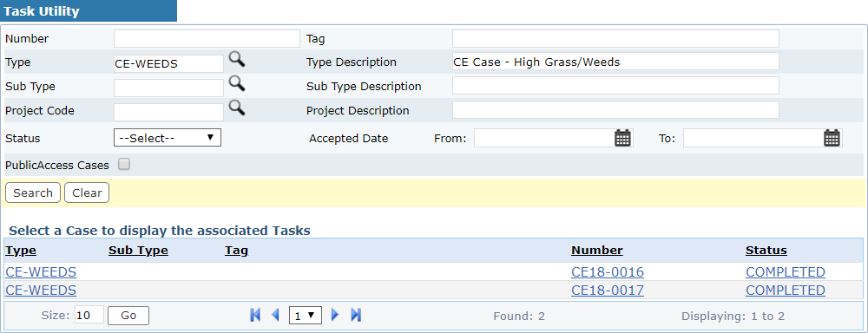Click the page Size input field
The height and width of the screenshot is (333, 868).
[x=89, y=316]
